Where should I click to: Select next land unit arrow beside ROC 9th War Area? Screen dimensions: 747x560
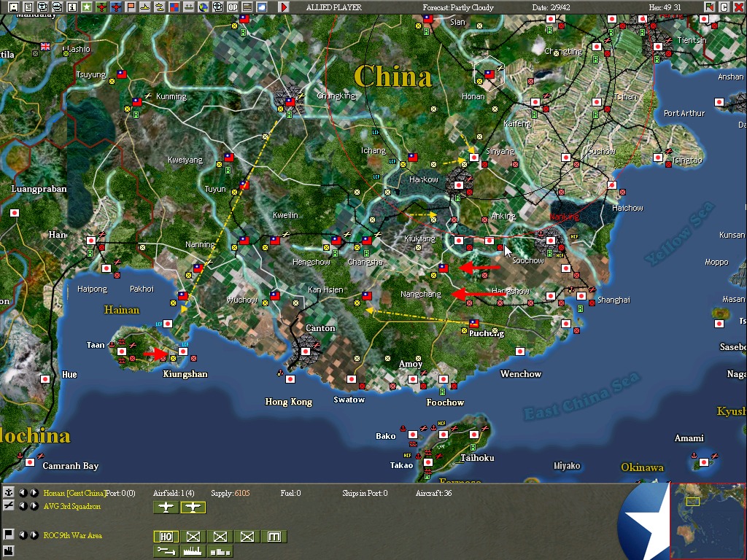click(x=34, y=534)
